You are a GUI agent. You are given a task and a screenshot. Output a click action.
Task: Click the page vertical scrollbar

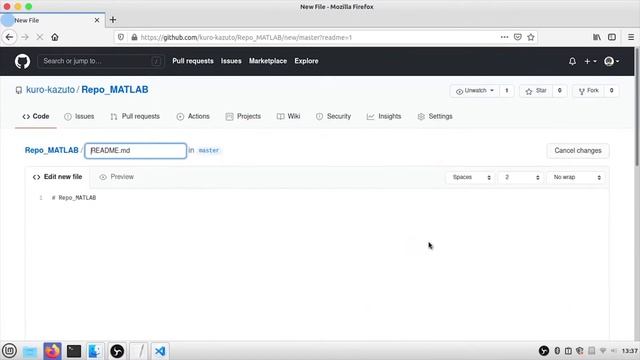637,106
